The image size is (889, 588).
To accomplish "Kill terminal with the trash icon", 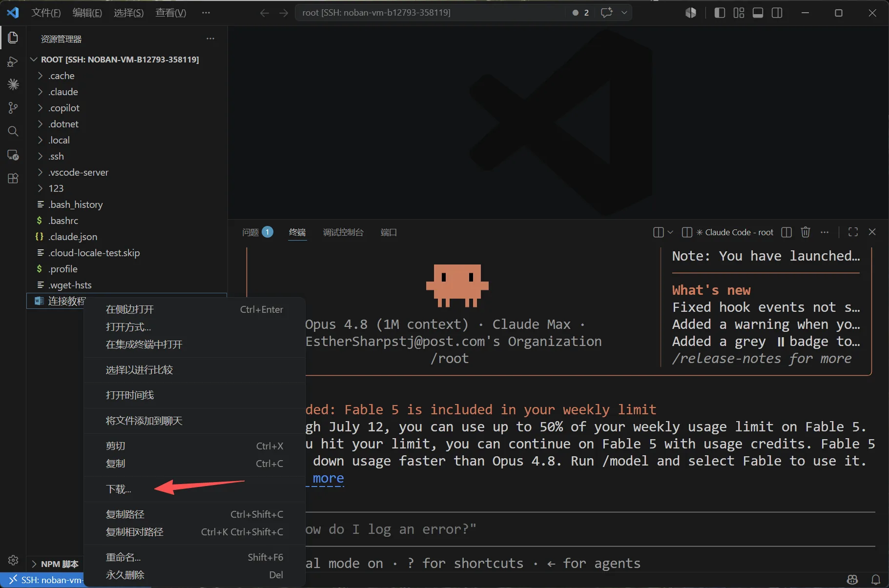I will [x=806, y=232].
